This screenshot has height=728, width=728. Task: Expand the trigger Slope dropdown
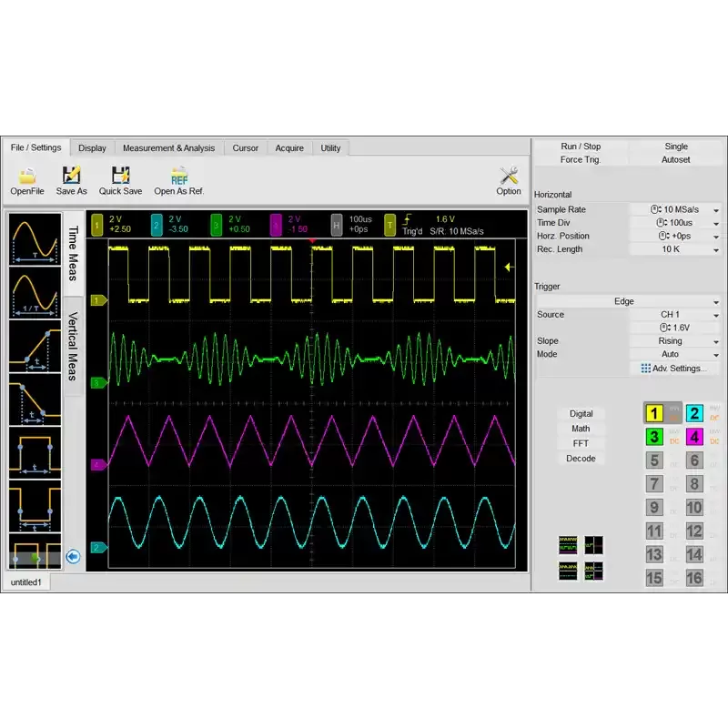(x=716, y=341)
